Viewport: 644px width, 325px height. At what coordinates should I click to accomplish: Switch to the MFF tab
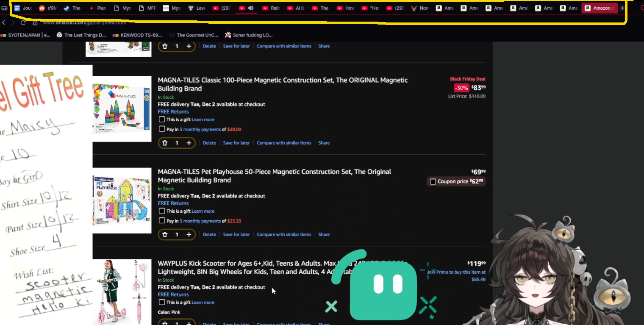(x=147, y=8)
